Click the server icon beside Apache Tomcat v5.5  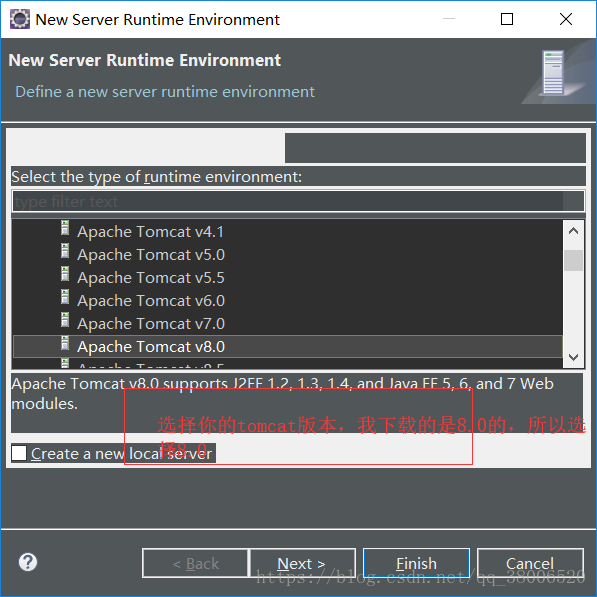[x=65, y=274]
